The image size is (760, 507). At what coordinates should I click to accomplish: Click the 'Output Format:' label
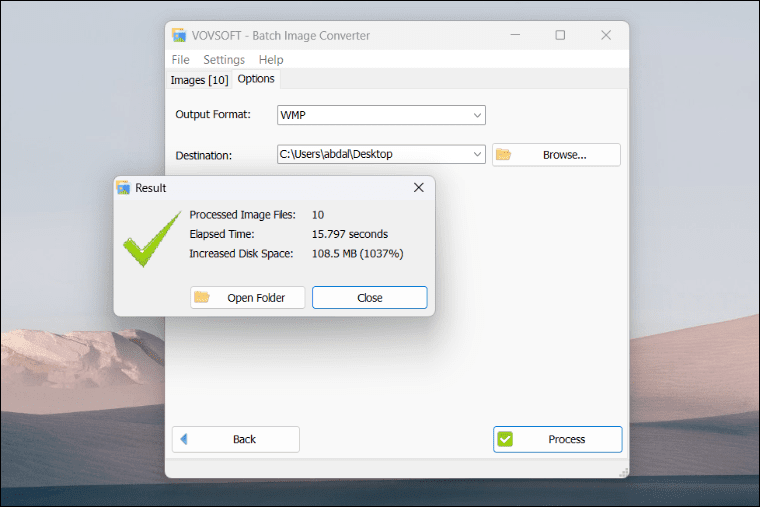tap(213, 114)
